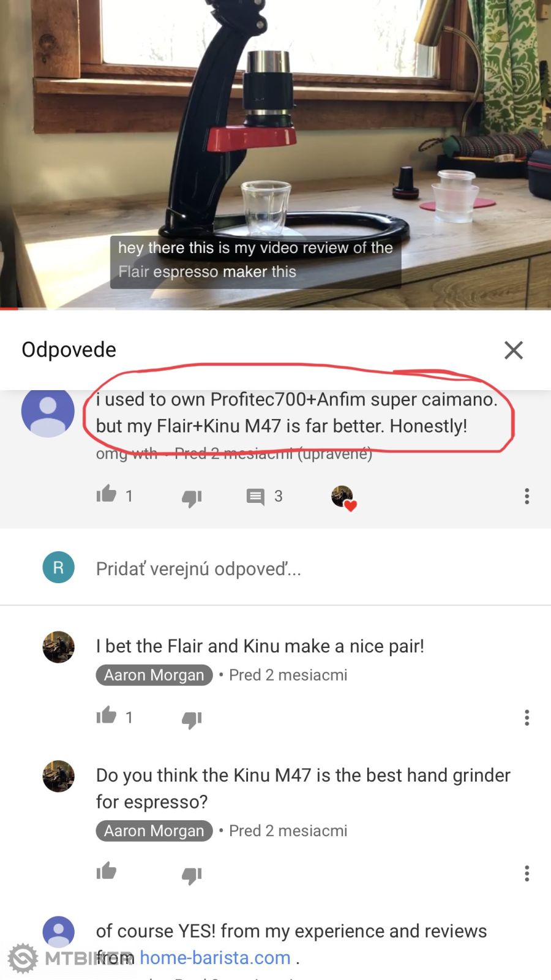Open more options for the top comment
Image resolution: width=551 pixels, height=980 pixels.
coord(527,496)
